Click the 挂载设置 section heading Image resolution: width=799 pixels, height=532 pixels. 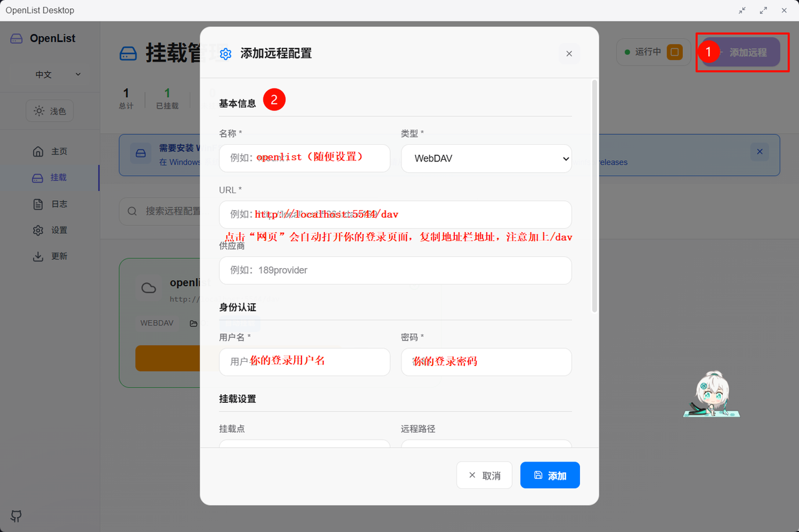tap(238, 399)
